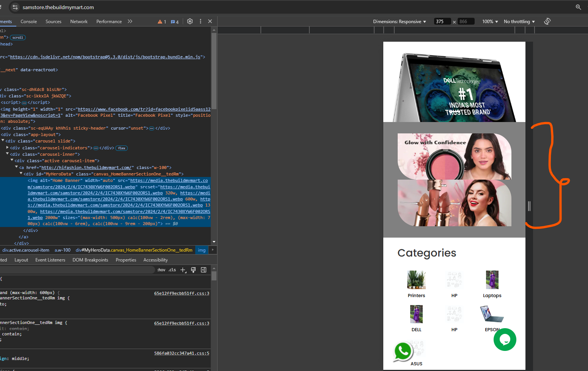Collapse the active carousel-item div node
The width and height of the screenshot is (588, 371).
tap(12, 160)
